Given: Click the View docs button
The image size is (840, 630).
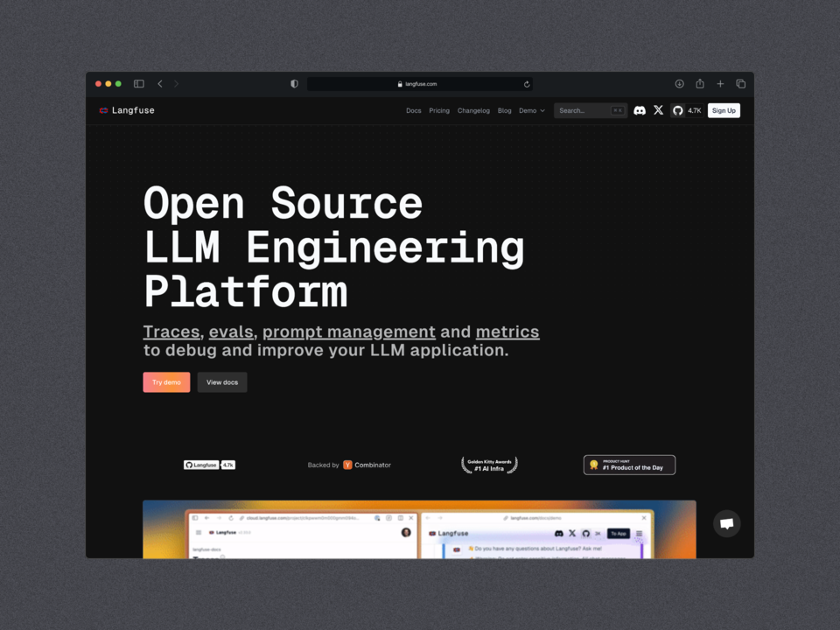Looking at the screenshot, I should point(222,382).
